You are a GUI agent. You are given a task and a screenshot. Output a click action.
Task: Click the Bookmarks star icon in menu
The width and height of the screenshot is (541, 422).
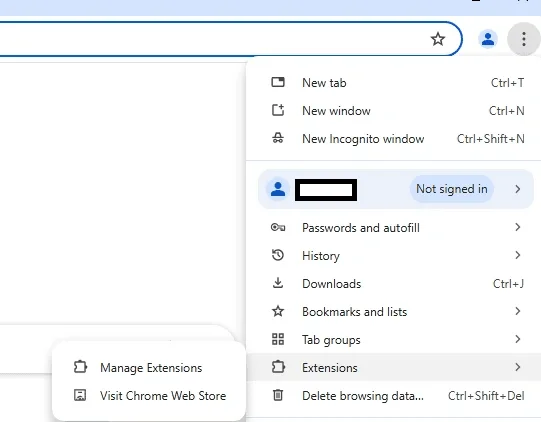click(x=278, y=311)
